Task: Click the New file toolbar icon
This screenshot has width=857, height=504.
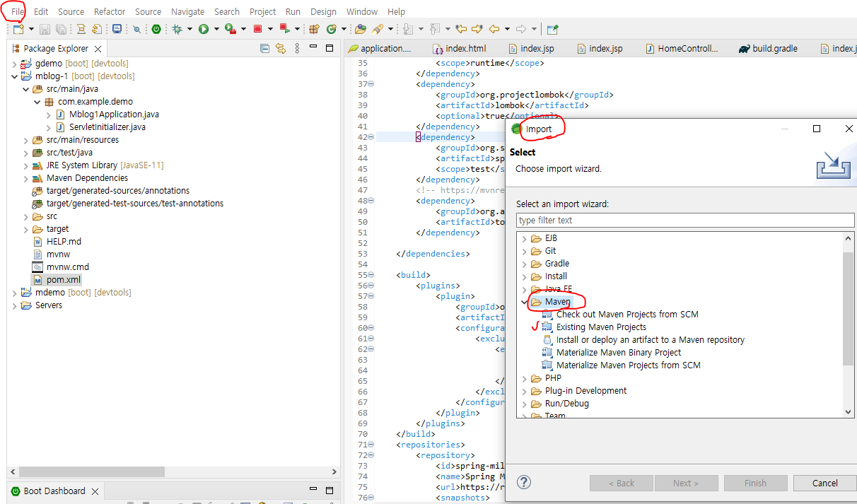Action: click(18, 29)
